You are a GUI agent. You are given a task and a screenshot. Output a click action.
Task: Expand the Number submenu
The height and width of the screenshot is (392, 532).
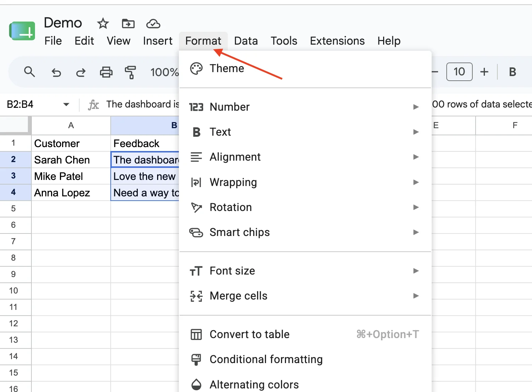tap(305, 107)
